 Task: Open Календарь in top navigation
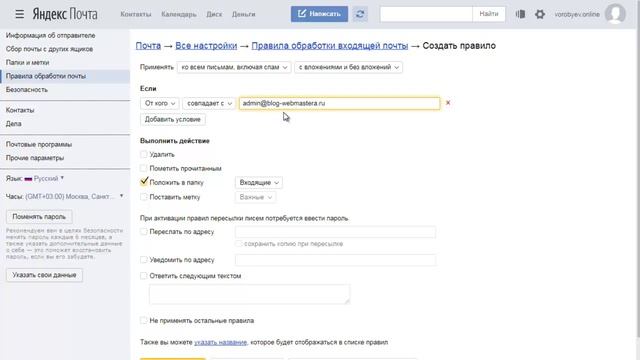179,14
